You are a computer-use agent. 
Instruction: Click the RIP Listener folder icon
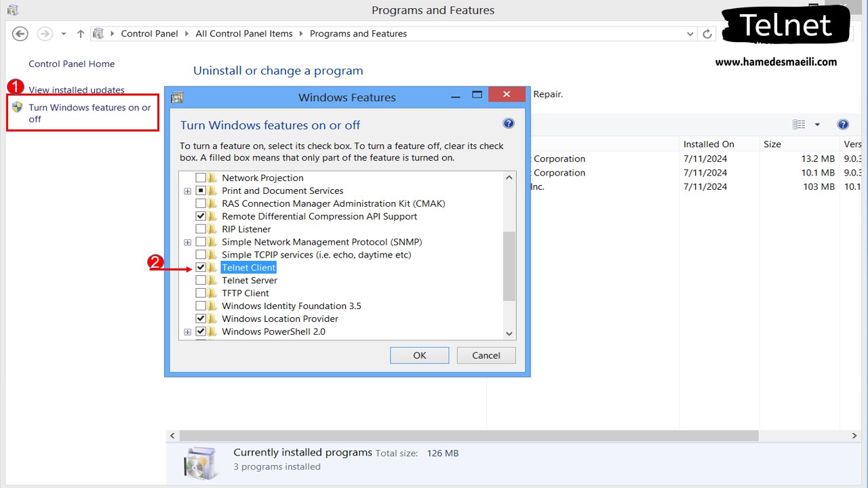tap(213, 229)
